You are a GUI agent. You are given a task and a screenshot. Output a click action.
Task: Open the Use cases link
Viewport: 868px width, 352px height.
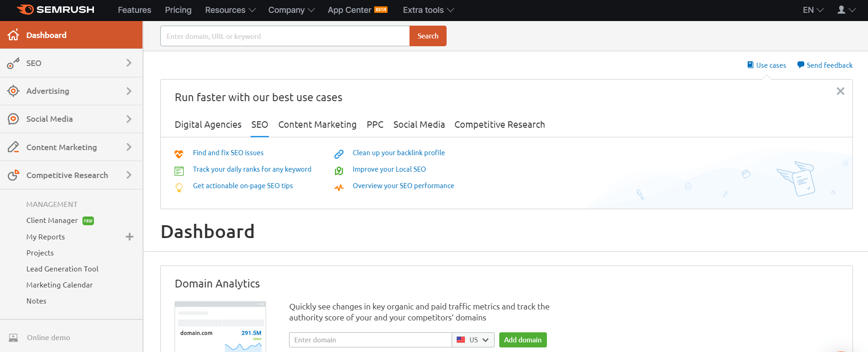[x=771, y=65]
